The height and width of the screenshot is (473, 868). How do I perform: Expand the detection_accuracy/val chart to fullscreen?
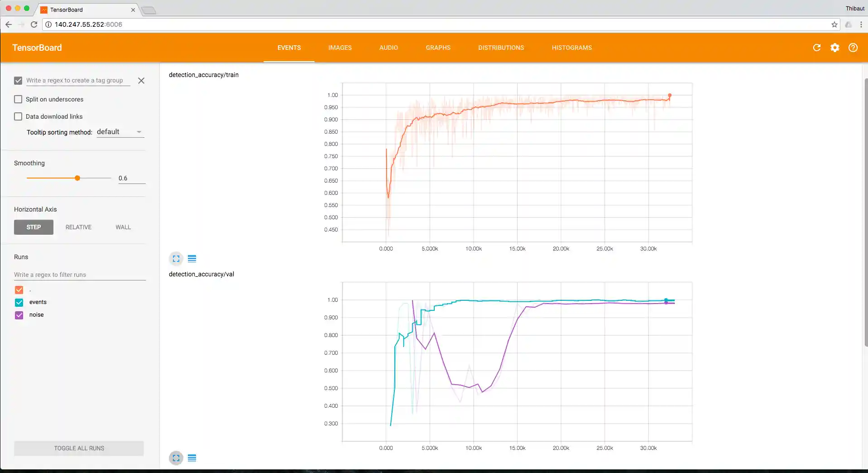pyautogui.click(x=176, y=458)
